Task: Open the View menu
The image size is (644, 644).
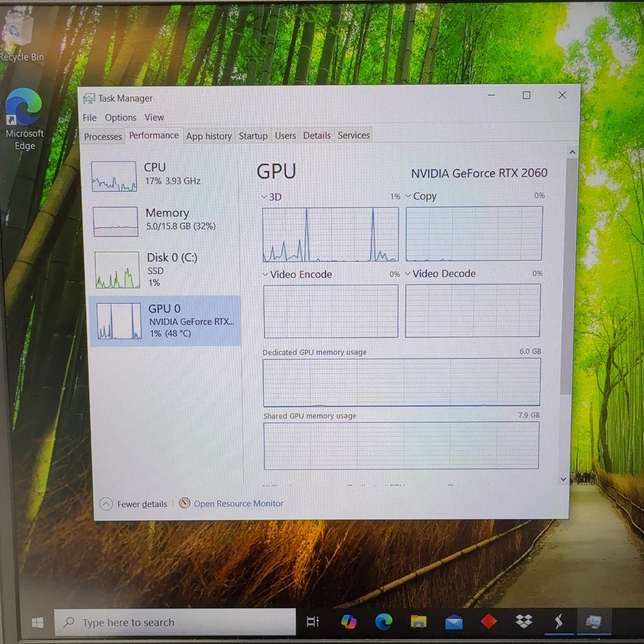Action: point(154,117)
